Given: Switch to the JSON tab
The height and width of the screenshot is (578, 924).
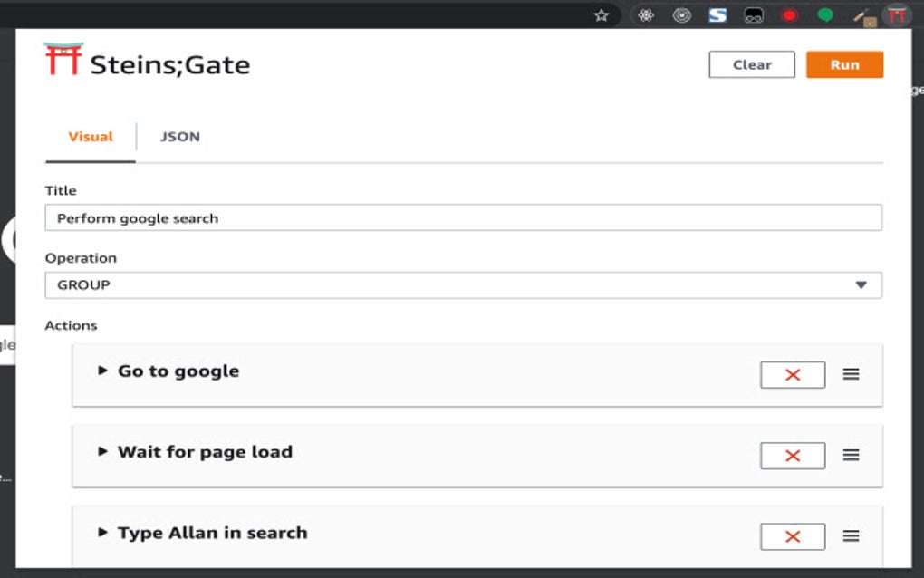Looking at the screenshot, I should (178, 136).
